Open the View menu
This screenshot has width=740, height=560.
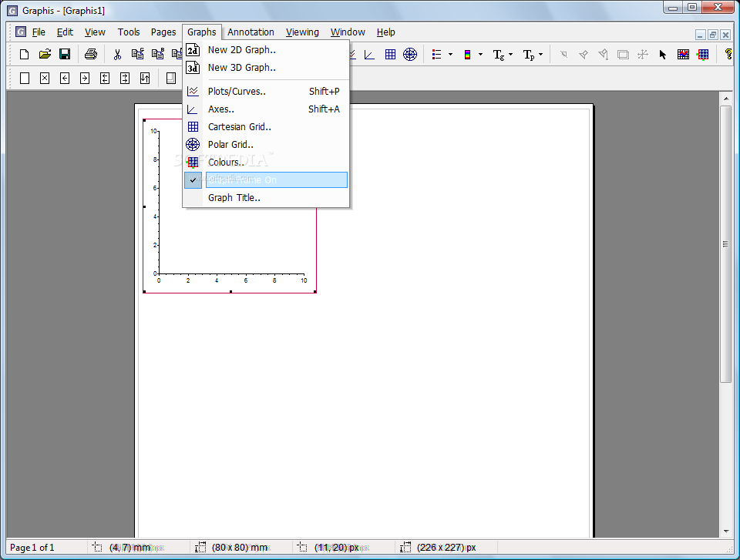click(x=95, y=32)
